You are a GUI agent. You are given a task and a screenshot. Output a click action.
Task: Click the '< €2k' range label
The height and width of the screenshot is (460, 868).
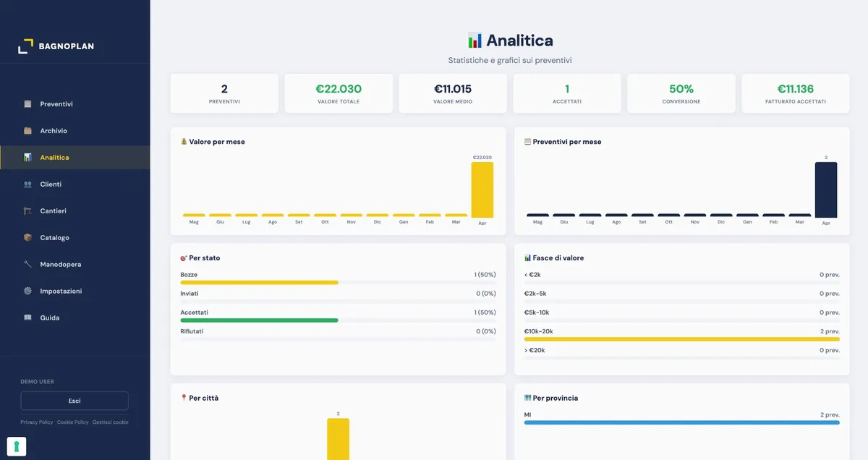tap(532, 275)
